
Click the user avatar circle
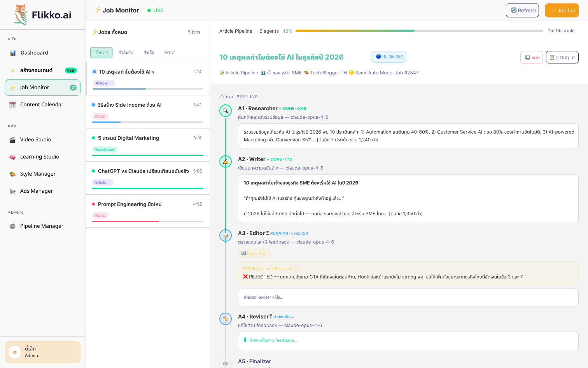(15, 352)
